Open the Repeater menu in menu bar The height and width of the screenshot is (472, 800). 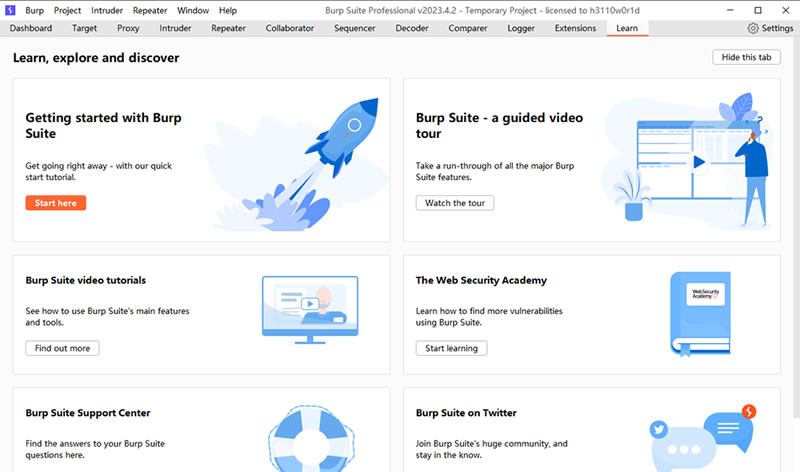point(150,10)
